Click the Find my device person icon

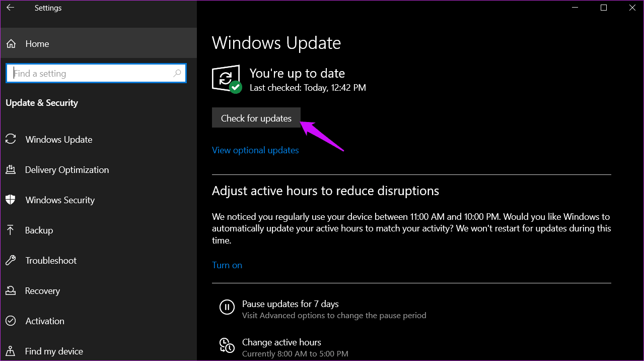coord(11,351)
